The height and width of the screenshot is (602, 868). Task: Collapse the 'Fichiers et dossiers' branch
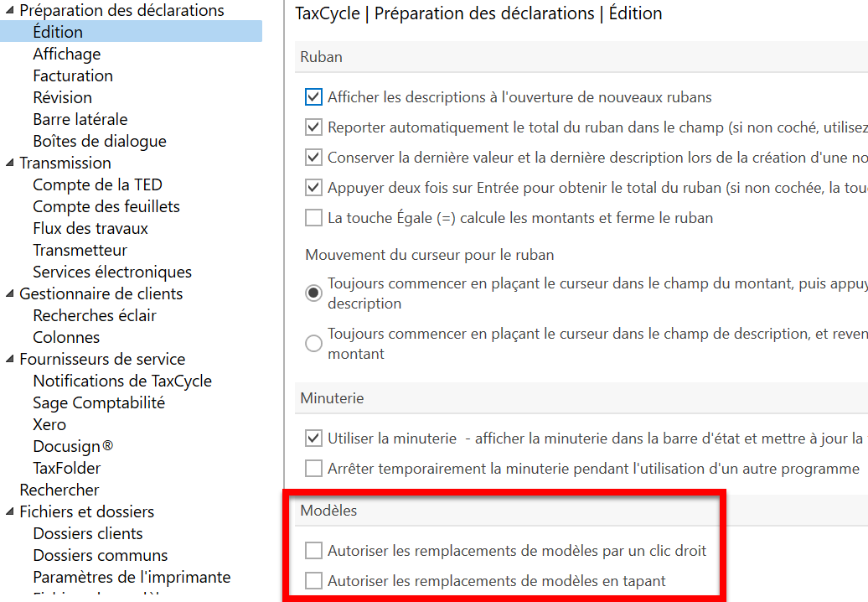[x=8, y=511]
